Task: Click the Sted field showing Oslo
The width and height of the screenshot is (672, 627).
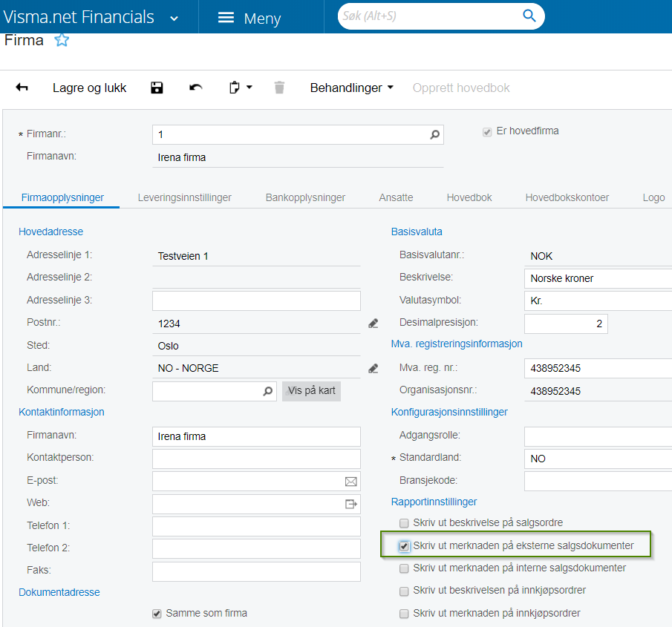Action: pos(256,346)
